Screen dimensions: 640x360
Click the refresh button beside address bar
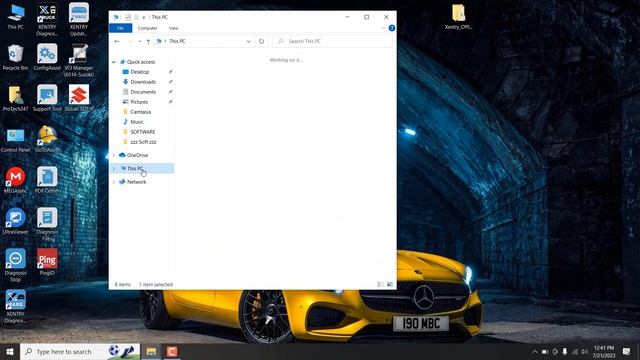coord(261,41)
